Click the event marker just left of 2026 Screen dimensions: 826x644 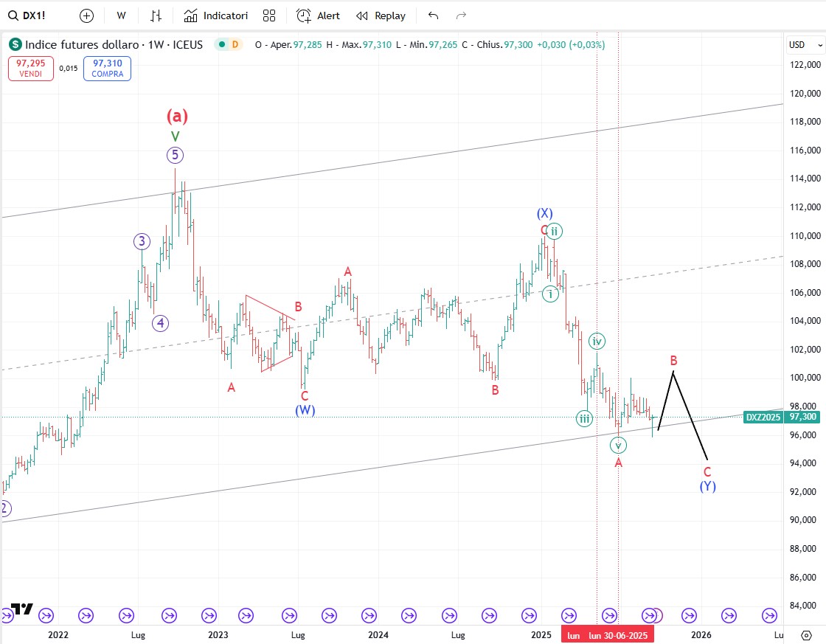(689, 615)
